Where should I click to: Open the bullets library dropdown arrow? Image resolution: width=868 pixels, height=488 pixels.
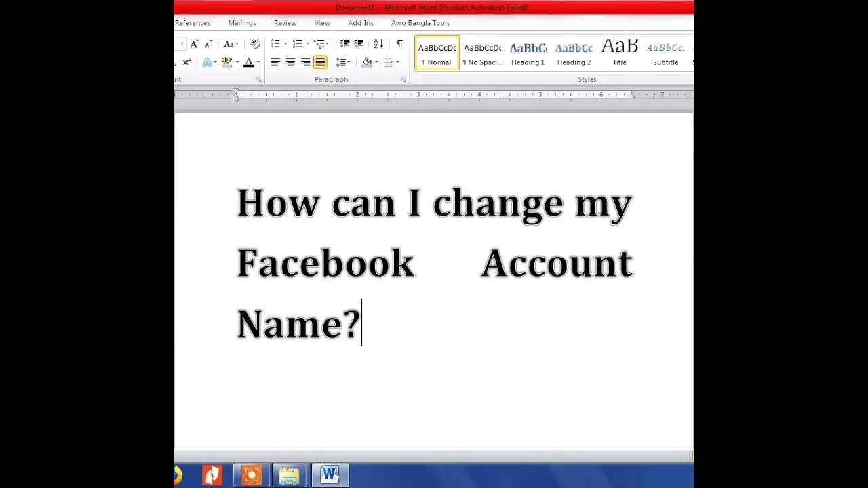(x=285, y=44)
